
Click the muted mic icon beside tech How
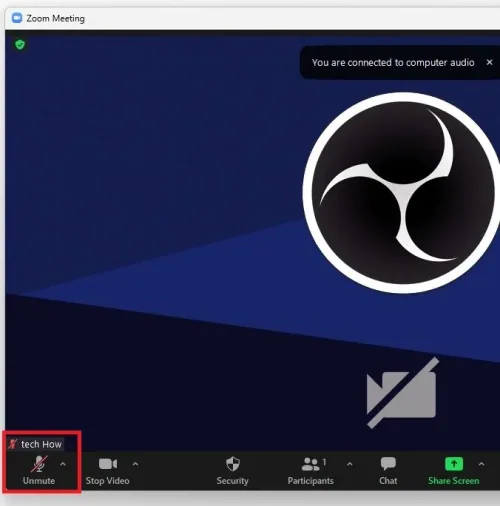(x=13, y=444)
